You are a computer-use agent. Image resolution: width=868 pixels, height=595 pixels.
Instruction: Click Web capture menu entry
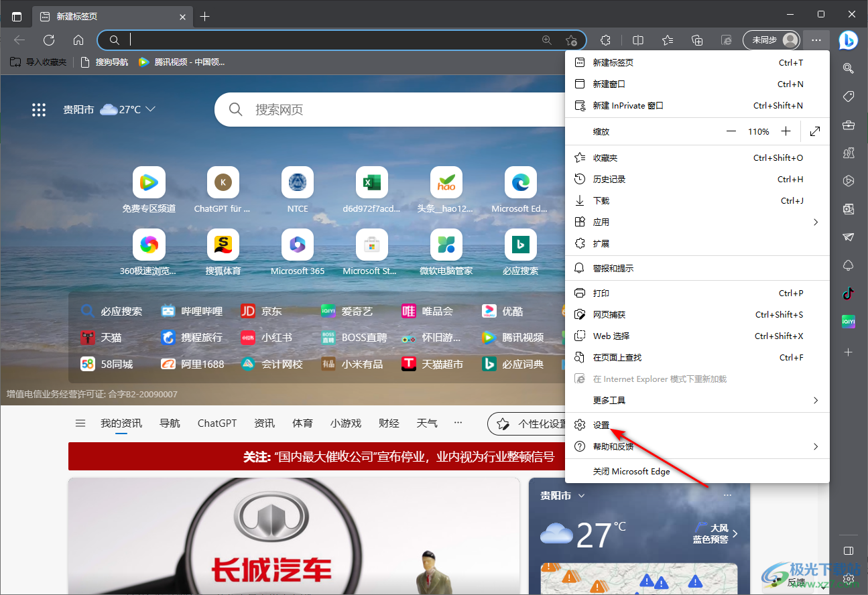(x=697, y=314)
